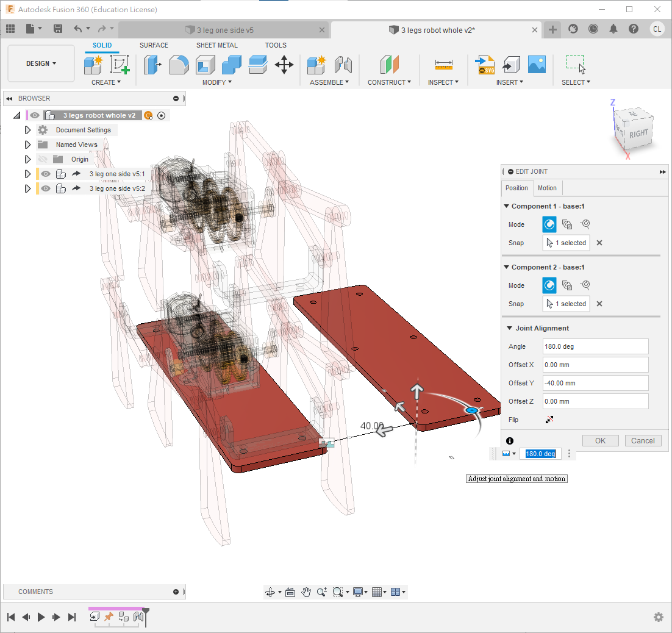Click the Flip joint alignment icon
672x633 pixels.
click(549, 420)
